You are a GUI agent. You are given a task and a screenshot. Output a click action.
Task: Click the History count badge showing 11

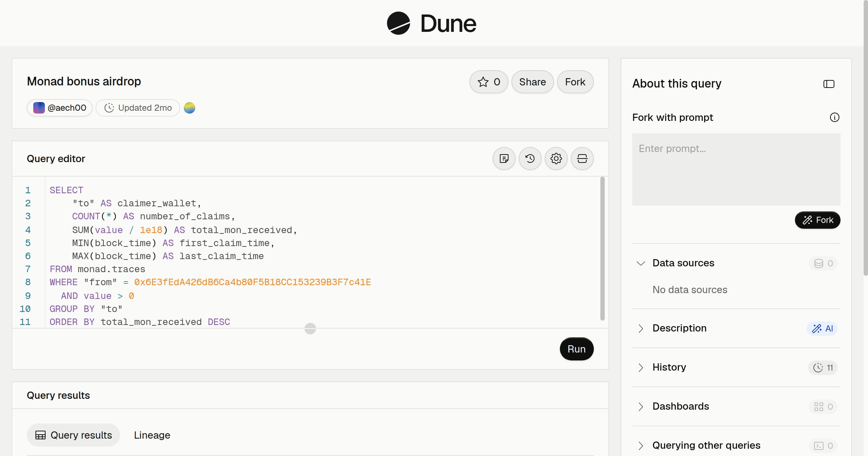823,367
